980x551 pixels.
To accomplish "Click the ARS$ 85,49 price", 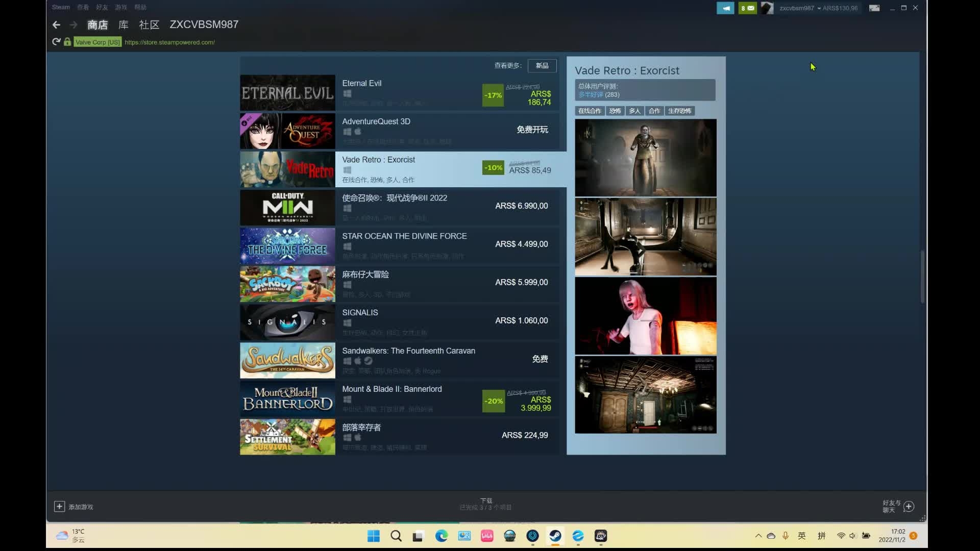I will coord(530,170).
